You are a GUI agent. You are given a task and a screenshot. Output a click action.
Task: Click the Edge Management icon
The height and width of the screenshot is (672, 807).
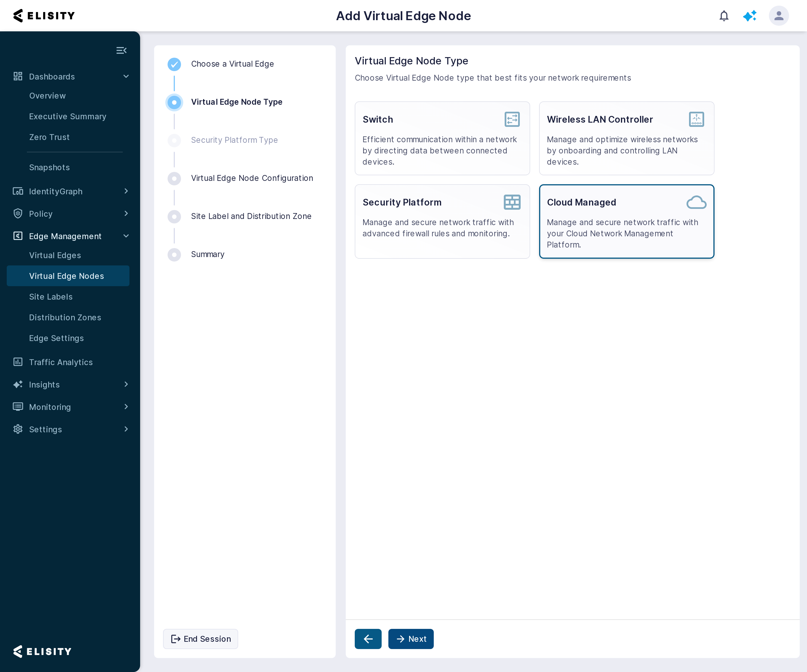18,236
